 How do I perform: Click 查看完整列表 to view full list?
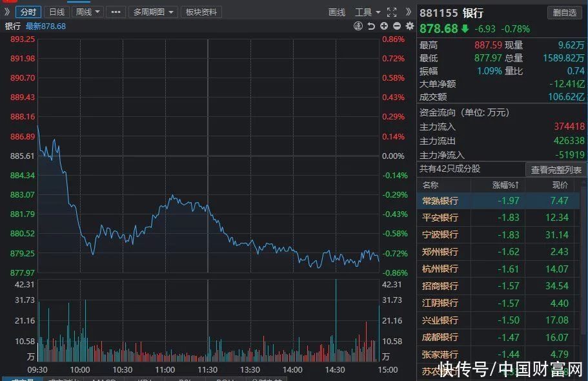click(556, 170)
